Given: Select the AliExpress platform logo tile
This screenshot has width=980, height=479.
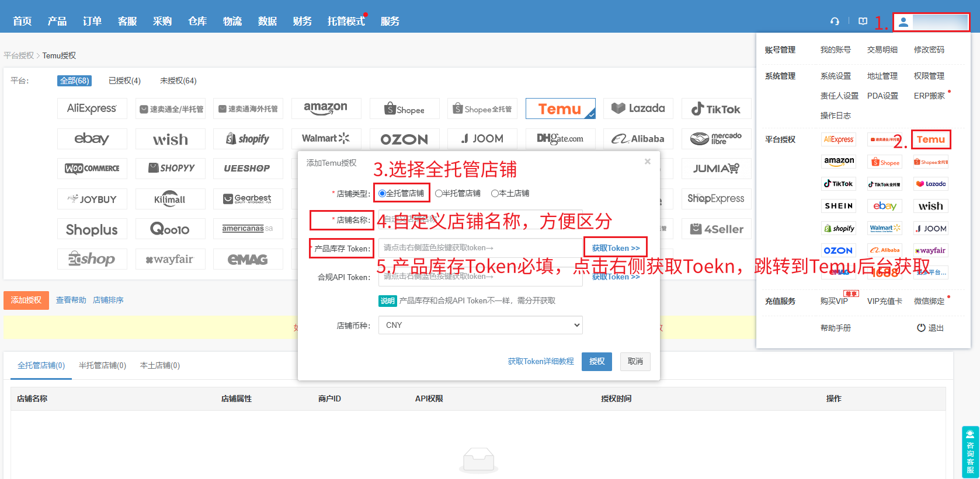Looking at the screenshot, I should coord(92,109).
